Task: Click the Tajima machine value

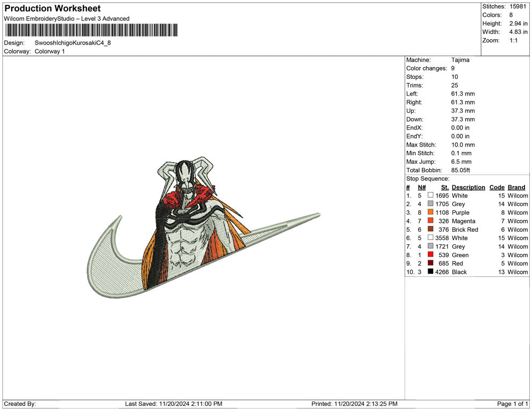Action: (x=460, y=60)
